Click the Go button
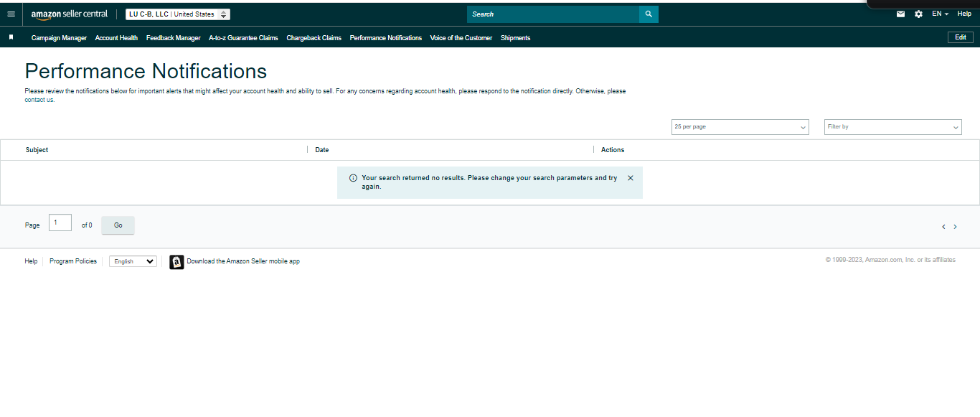 click(x=118, y=225)
